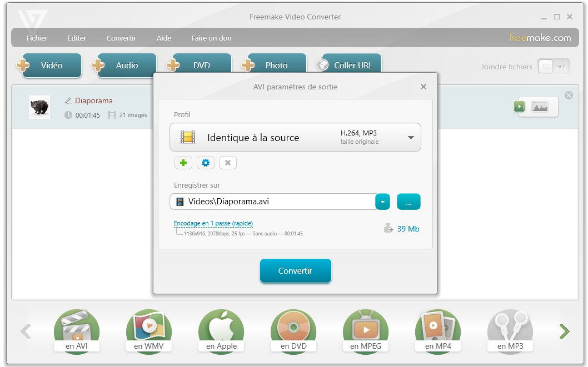Screen dimensions: 588x367
Task: Navigate output formats left arrow
Action: point(26,331)
